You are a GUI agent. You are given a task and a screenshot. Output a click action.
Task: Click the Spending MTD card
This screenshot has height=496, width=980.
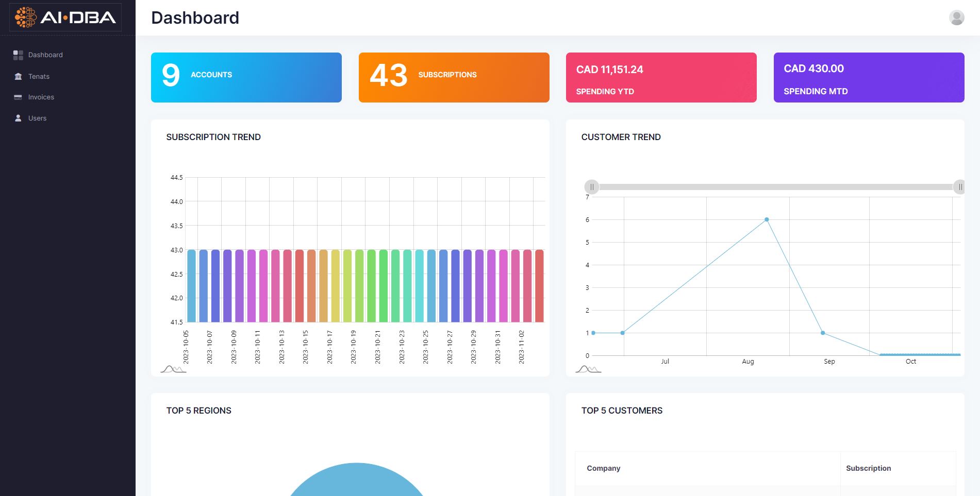tap(869, 77)
